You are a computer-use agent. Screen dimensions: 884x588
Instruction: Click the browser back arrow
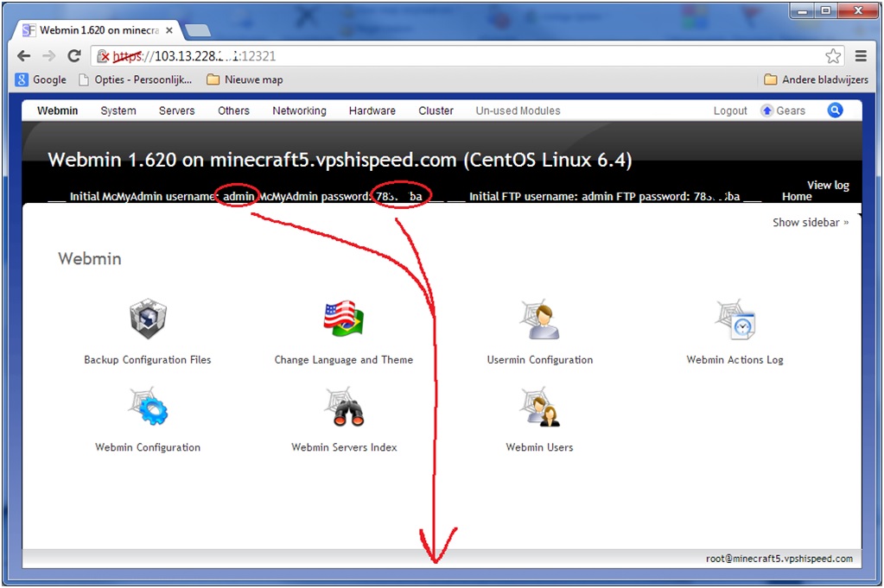[23, 56]
